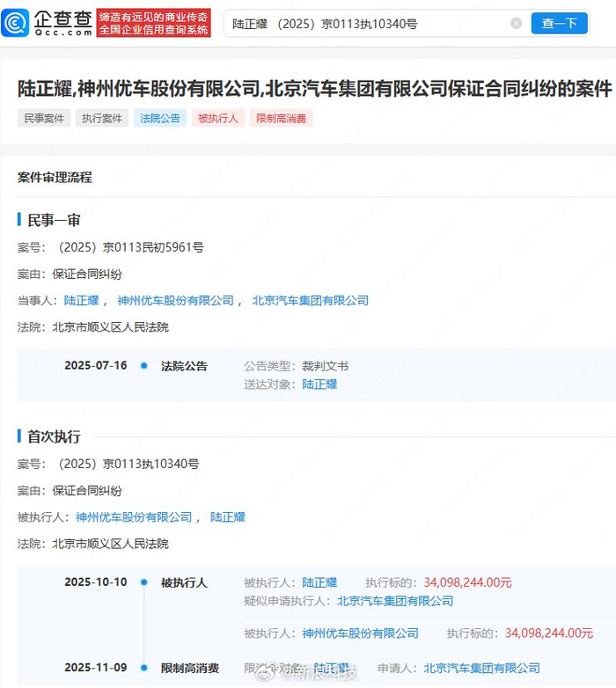Open 神州优车股份有限公司 link in 首次执行 被执行人 header row
This screenshot has height=688, width=616.
coord(134,517)
